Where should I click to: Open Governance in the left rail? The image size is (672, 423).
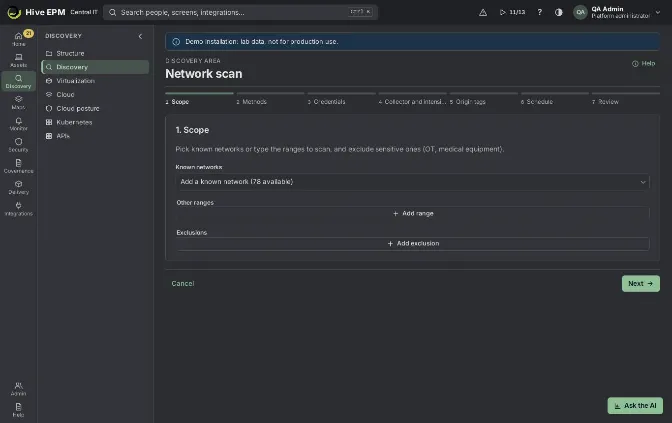pos(18,166)
